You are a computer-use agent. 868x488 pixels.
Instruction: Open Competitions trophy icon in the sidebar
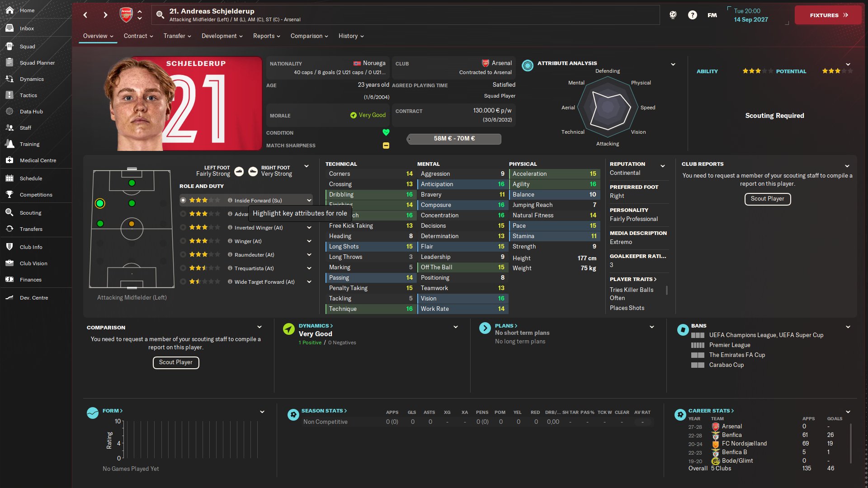point(9,194)
